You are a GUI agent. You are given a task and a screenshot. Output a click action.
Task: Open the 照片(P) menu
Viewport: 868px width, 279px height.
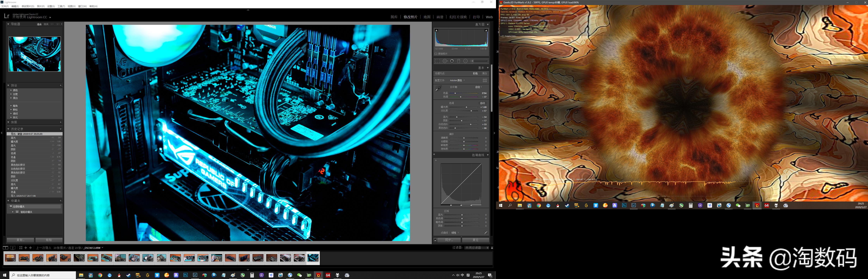(x=40, y=6)
